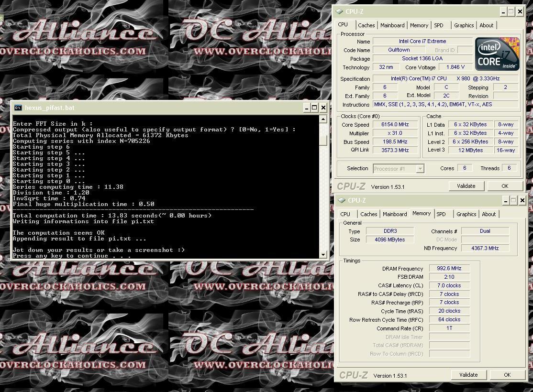
Task: Open the Processor #1 selection dropdown
Action: 420,168
